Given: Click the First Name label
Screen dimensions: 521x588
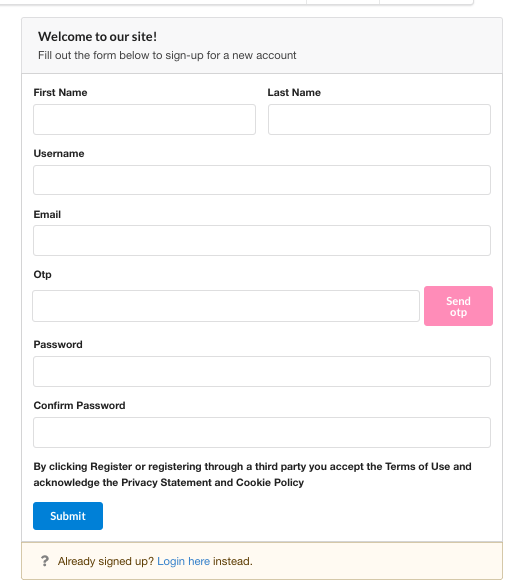Looking at the screenshot, I should pos(60,93).
